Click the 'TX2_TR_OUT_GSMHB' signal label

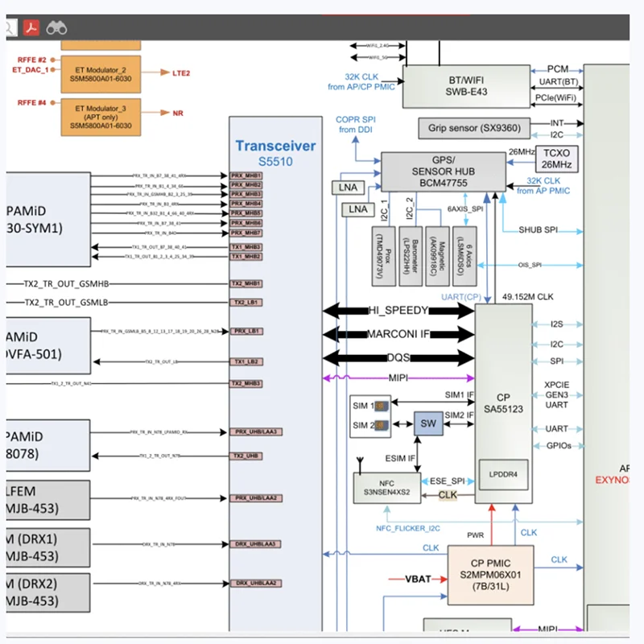[66, 284]
